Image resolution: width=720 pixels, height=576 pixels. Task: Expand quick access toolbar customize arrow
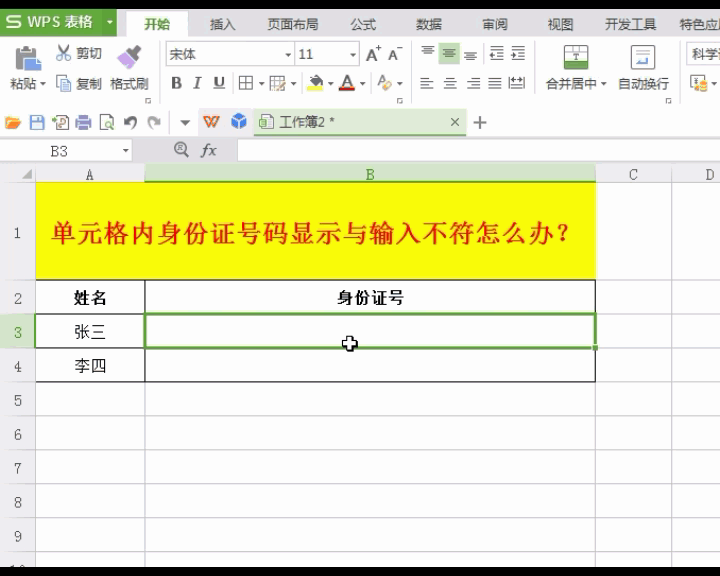(185, 123)
